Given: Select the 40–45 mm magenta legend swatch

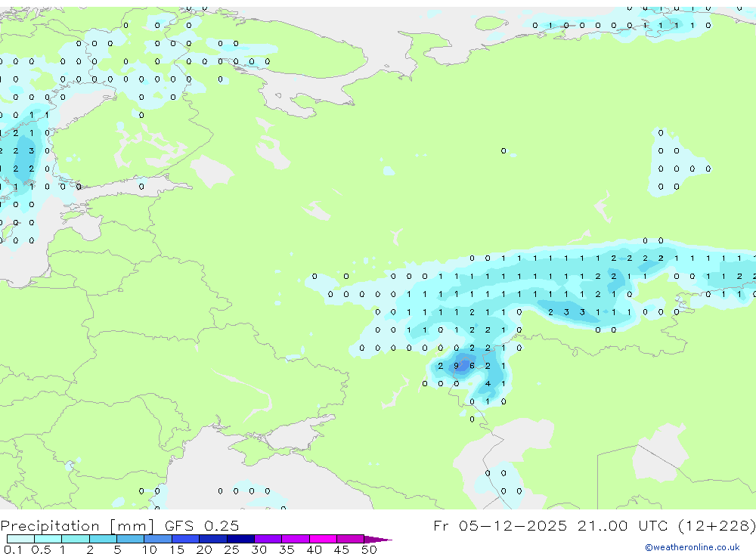Looking at the screenshot, I should (323, 539).
